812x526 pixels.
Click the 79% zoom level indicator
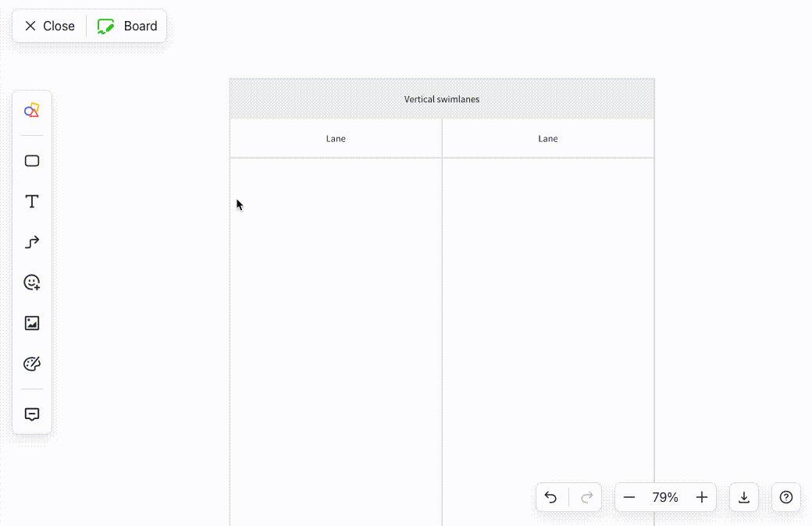point(665,497)
